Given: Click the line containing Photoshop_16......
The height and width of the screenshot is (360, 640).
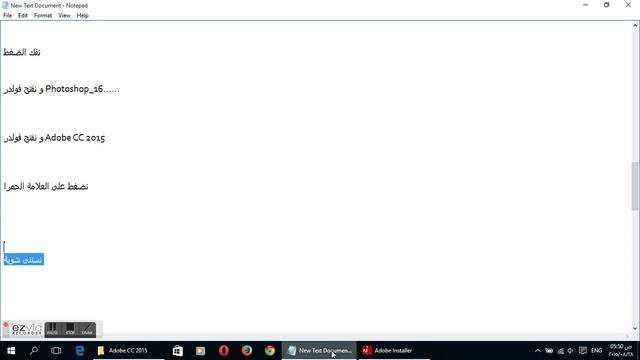Looking at the screenshot, I should [62, 89].
